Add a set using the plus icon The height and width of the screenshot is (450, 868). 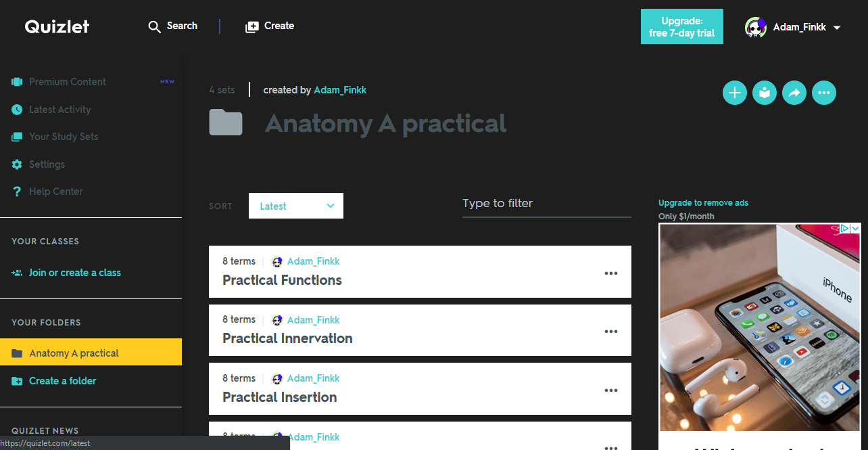[x=734, y=93]
